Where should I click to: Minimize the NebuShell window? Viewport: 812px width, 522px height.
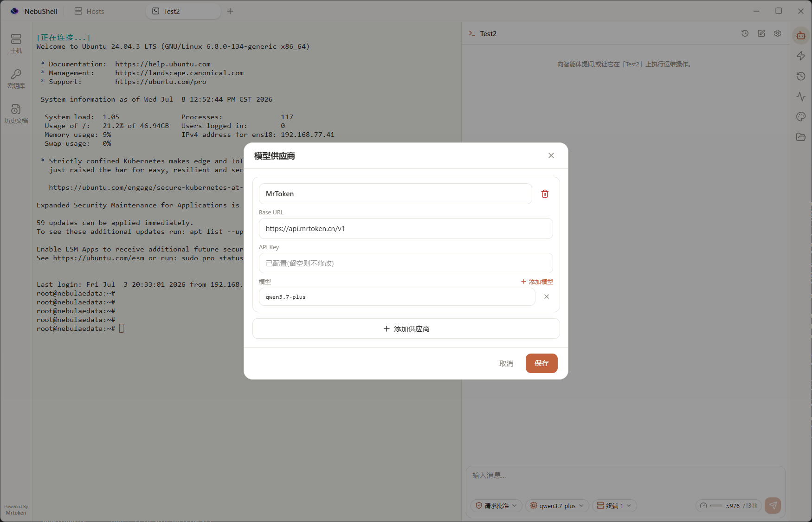pyautogui.click(x=756, y=11)
